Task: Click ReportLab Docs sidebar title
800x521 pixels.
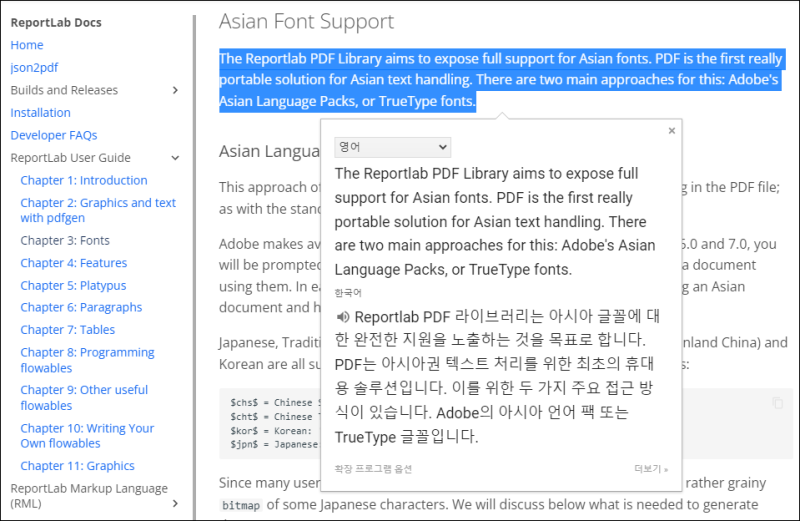Action: [56, 22]
